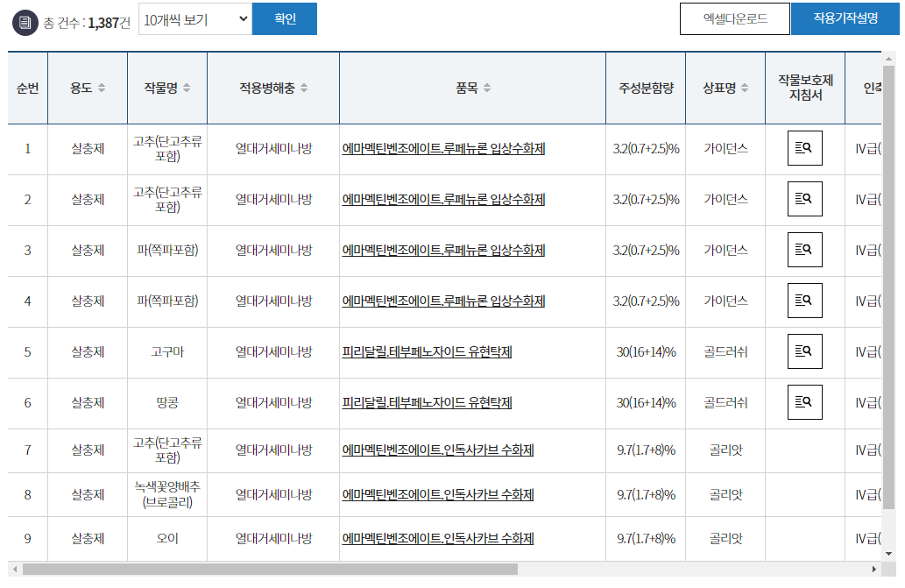Click 9.7(1.7+8)% content in row 8
The width and height of the screenshot is (905, 588).
pos(646,495)
